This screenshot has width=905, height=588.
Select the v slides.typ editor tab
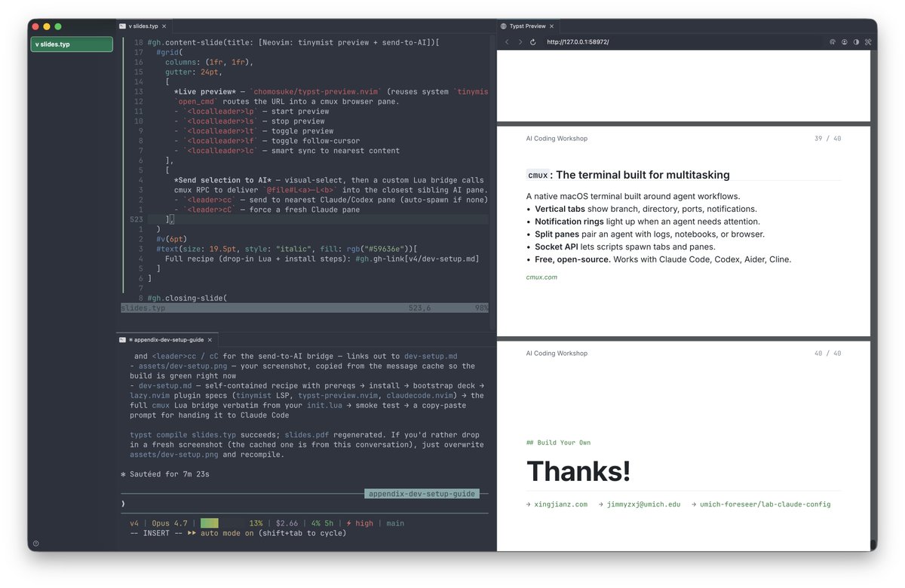(x=144, y=26)
